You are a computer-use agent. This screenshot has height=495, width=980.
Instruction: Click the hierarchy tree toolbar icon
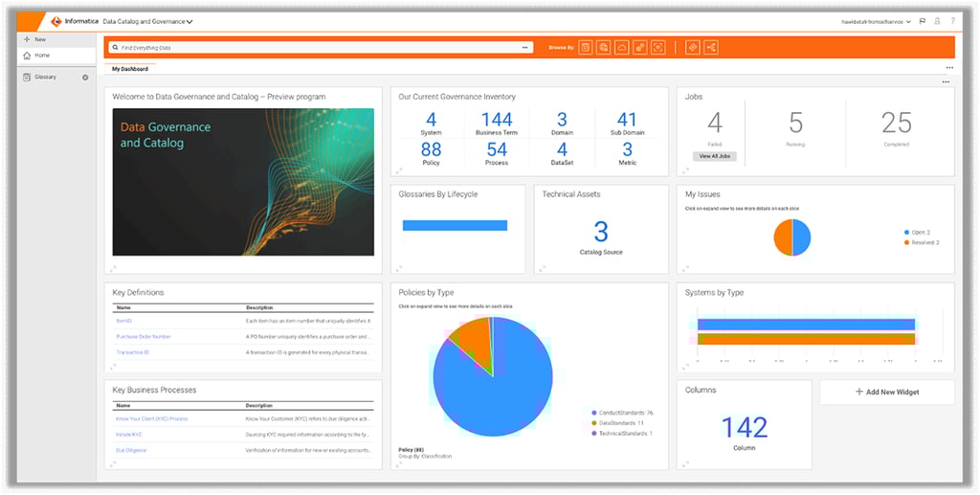pyautogui.click(x=711, y=48)
